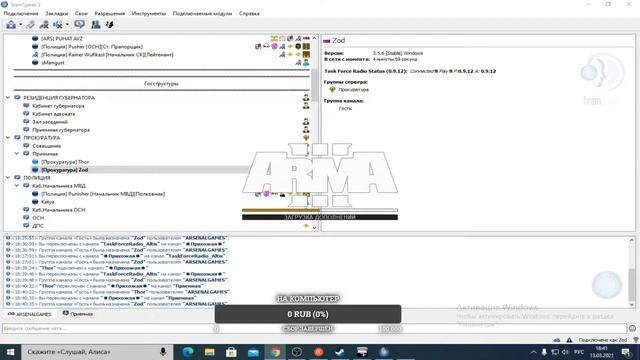The width and height of the screenshot is (640, 360).
Task: Click the Госструктуры spacer label
Action: [161, 84]
